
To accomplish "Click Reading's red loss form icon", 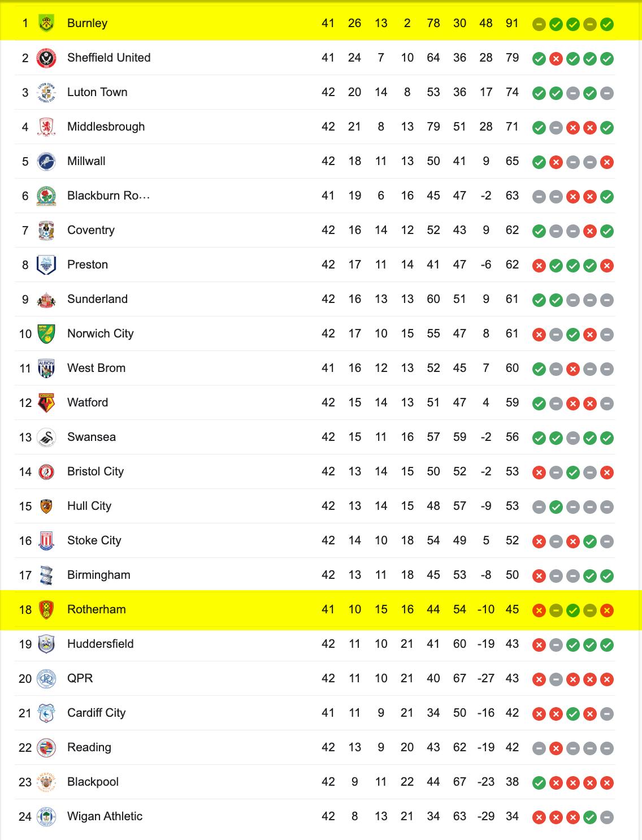I will tap(556, 748).
